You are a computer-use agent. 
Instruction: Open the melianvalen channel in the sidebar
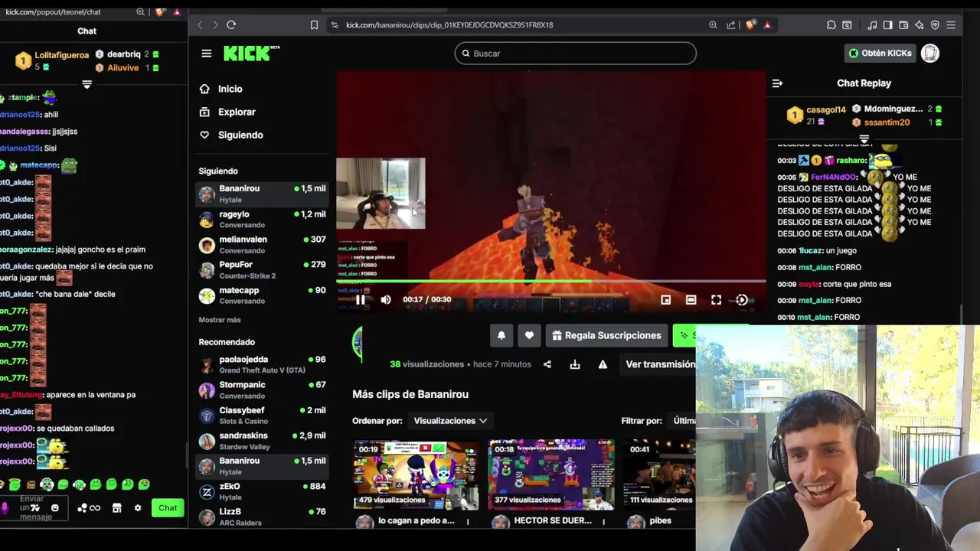tap(263, 245)
